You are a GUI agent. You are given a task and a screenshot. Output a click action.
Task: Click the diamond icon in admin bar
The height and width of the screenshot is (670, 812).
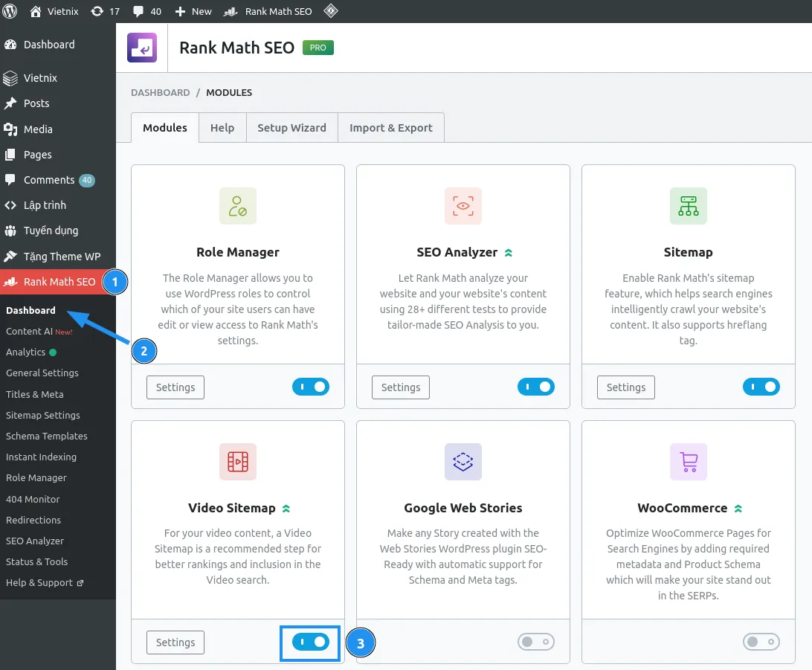tap(331, 11)
